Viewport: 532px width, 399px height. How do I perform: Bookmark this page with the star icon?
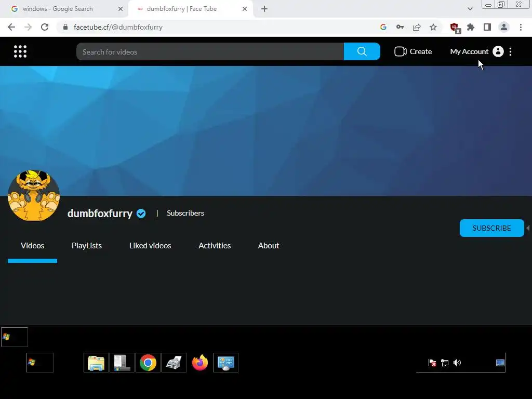point(433,27)
